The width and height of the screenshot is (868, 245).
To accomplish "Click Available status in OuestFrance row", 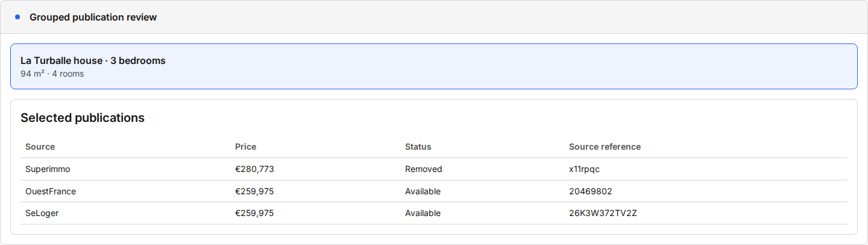I will click(x=423, y=191).
